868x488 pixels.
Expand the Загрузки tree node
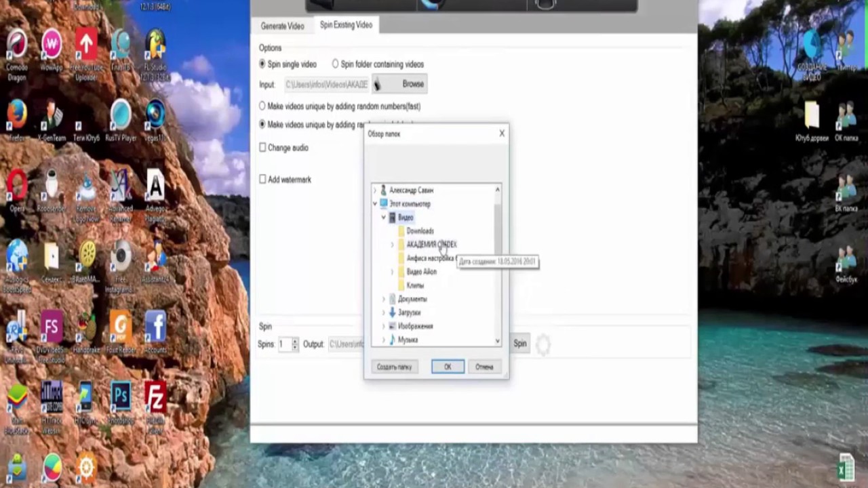click(384, 312)
